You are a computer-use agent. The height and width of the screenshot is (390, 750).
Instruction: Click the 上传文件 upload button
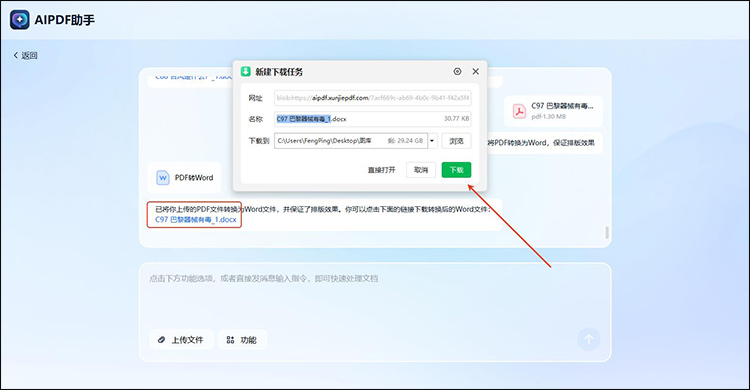point(181,340)
